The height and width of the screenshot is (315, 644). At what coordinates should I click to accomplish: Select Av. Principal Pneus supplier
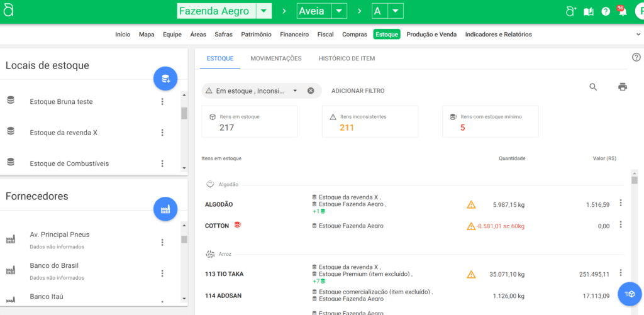(60, 235)
